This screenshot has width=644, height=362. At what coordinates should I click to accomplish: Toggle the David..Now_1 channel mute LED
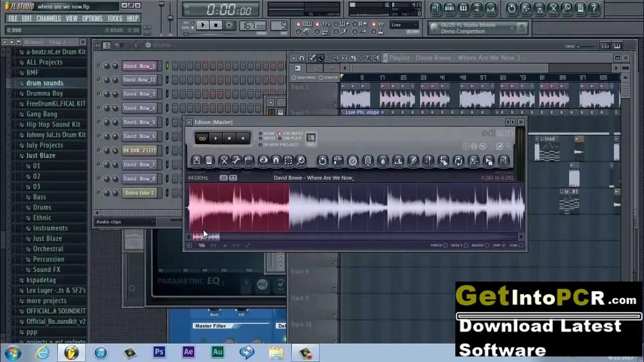point(99,66)
